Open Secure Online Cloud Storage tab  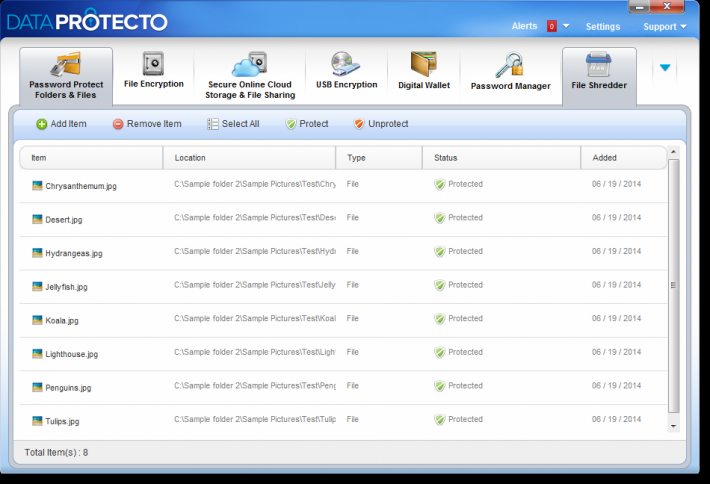point(250,77)
